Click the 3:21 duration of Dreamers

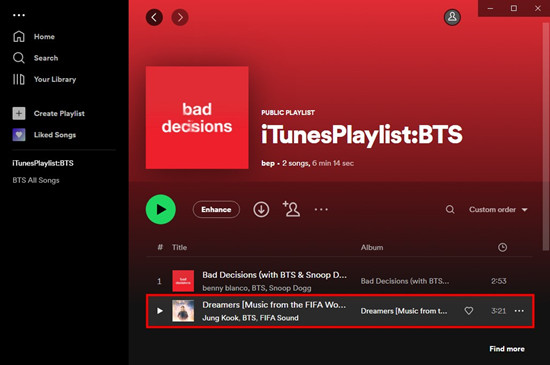coord(499,311)
